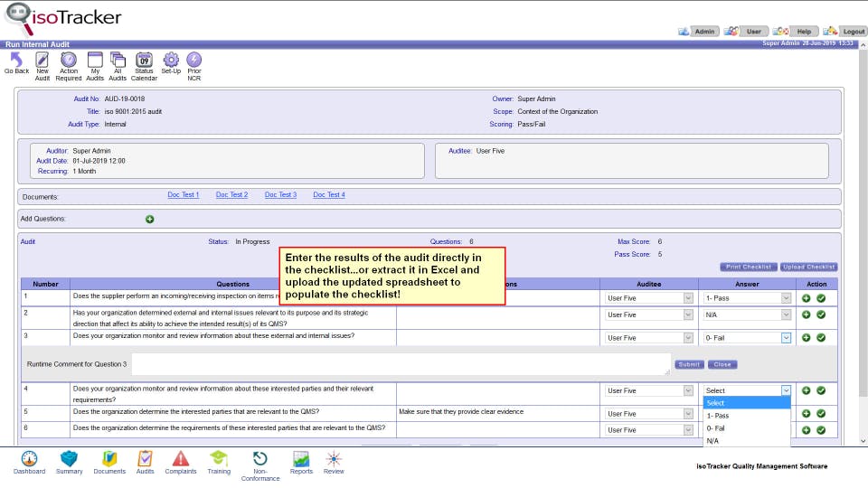868x488 pixels.
Task: Click green check icon for question 3
Action: (821, 337)
